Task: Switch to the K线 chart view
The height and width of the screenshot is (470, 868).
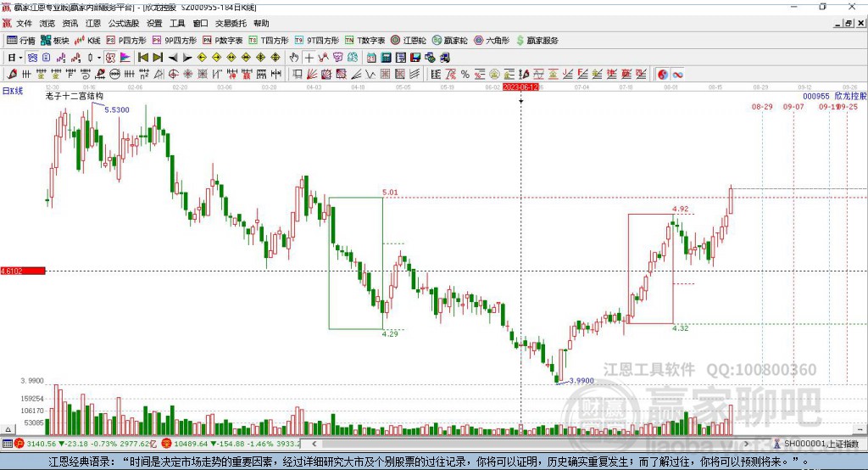Action: click(87, 41)
